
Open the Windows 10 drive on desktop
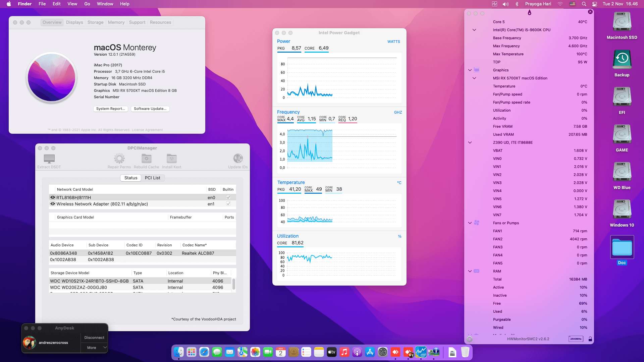622,209
